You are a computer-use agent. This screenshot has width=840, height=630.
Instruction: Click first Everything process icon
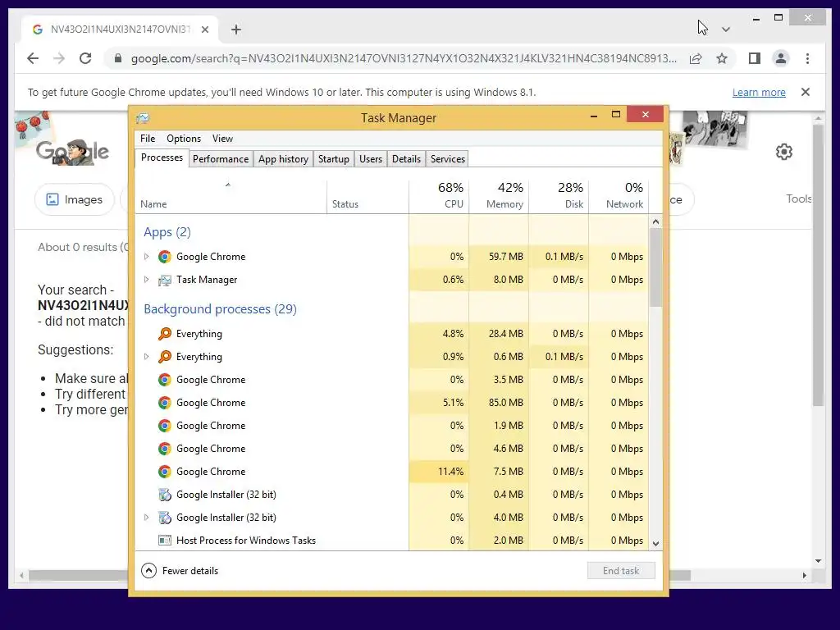coord(164,334)
